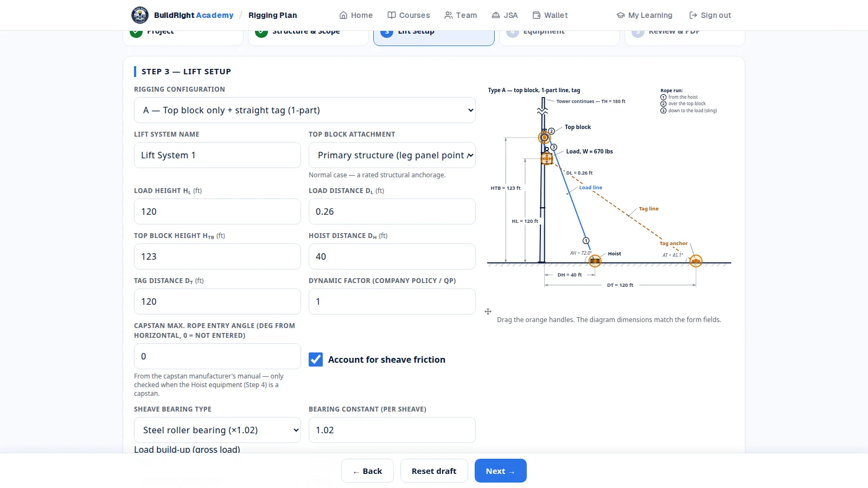This screenshot has width=868, height=488.
Task: Select the Hoist Distance DH field
Action: click(x=392, y=256)
